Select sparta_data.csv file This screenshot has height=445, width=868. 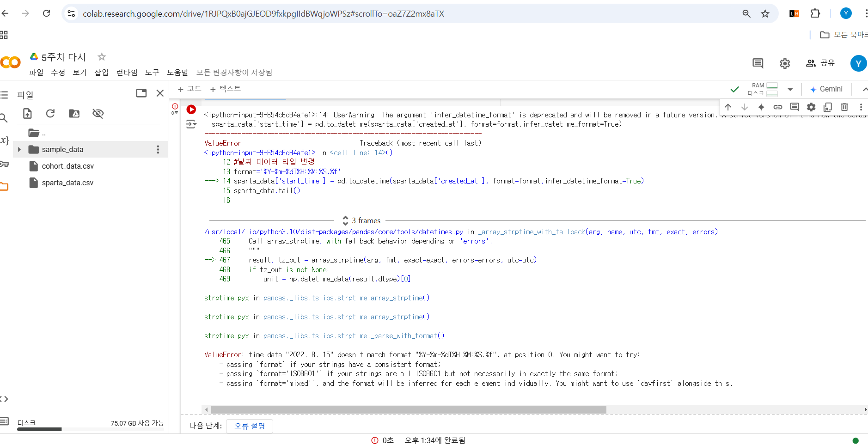click(x=67, y=183)
